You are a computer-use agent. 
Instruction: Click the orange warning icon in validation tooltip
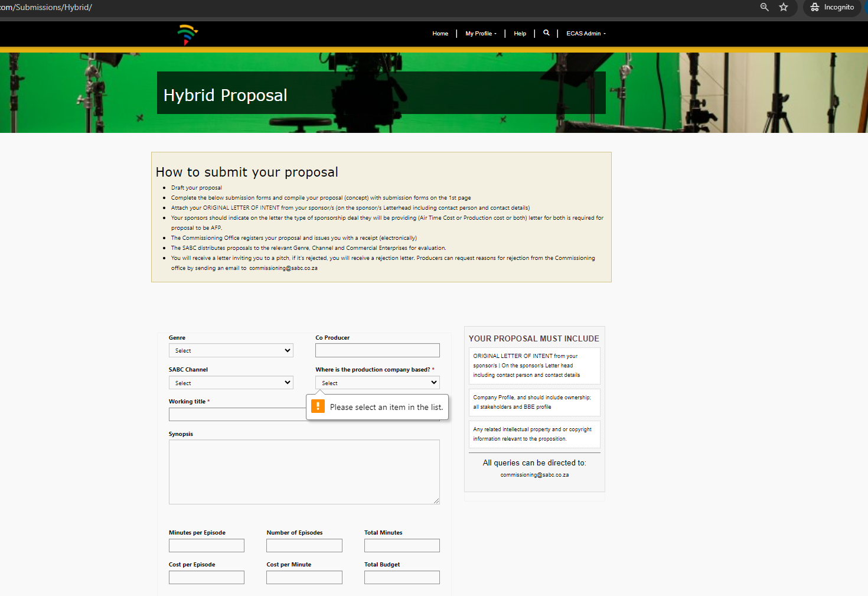pos(318,406)
